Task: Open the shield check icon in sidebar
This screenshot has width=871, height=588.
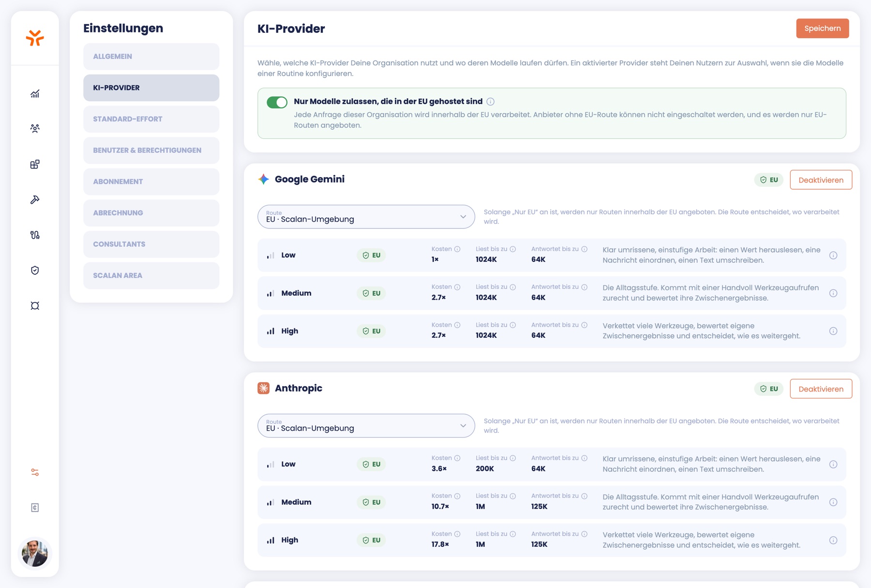Action: pos(35,271)
